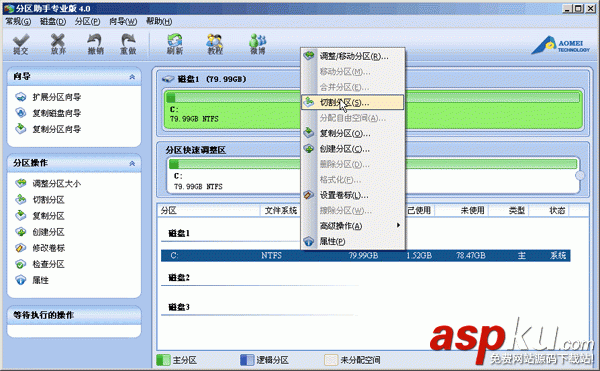Click the 文件系统 column header

tap(281, 210)
